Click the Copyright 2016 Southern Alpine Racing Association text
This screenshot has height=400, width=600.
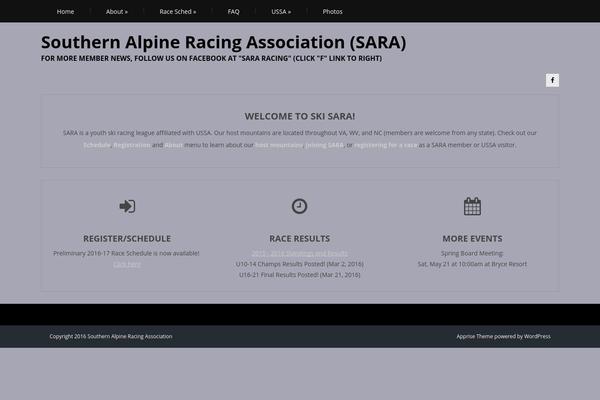[x=111, y=336]
